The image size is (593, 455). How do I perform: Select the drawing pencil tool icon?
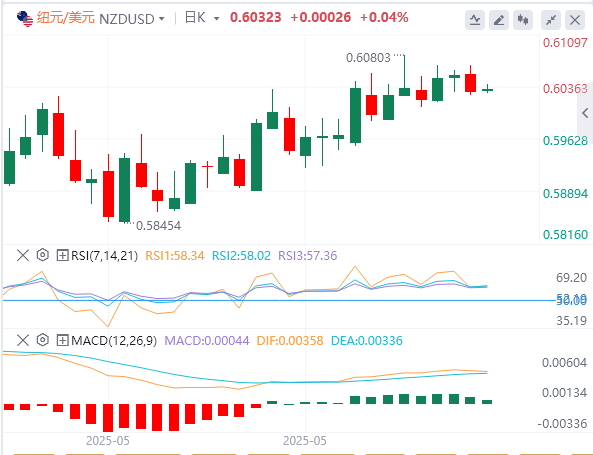[x=499, y=20]
